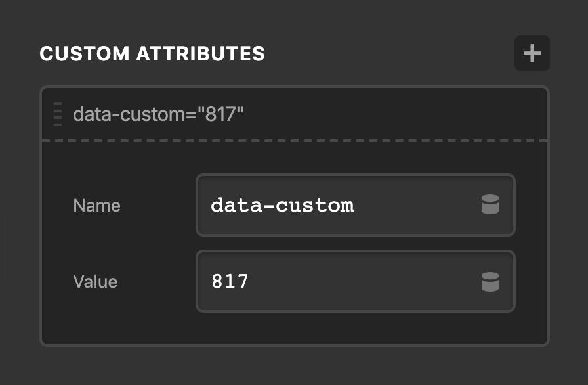Image resolution: width=588 pixels, height=385 pixels.
Task: Click the CUSTOM ATTRIBUTES panel title
Action: point(152,54)
